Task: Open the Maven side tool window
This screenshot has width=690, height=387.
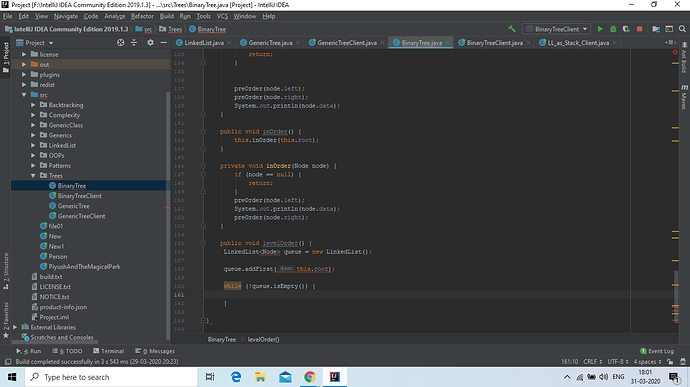Action: 684,97
